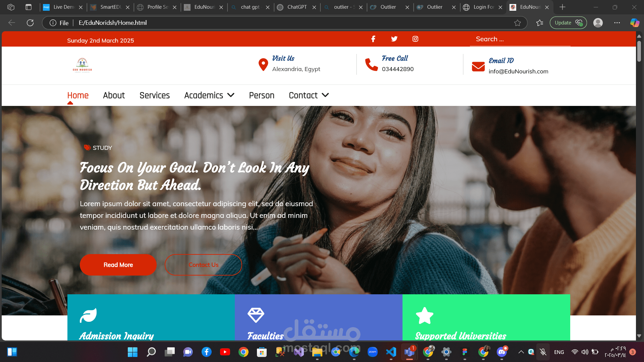Open the Facebook icon in the top red bar
Viewport: 644px width, 362px height.
[373, 39]
